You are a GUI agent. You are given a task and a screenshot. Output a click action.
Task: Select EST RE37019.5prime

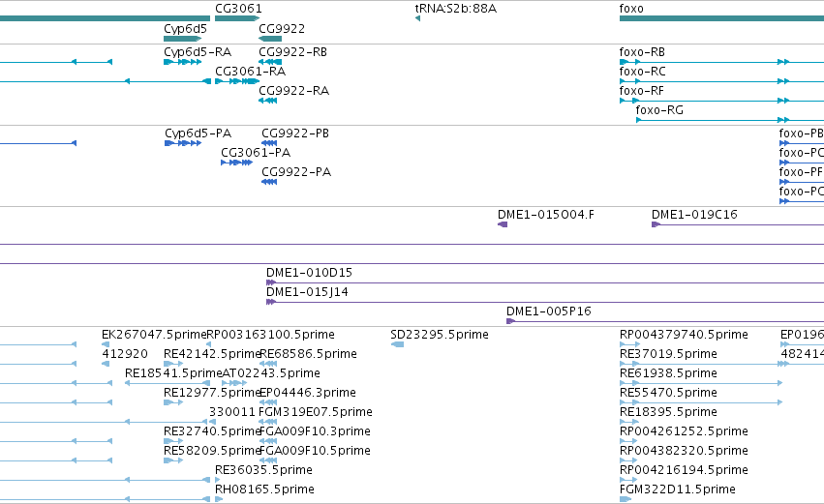click(668, 354)
